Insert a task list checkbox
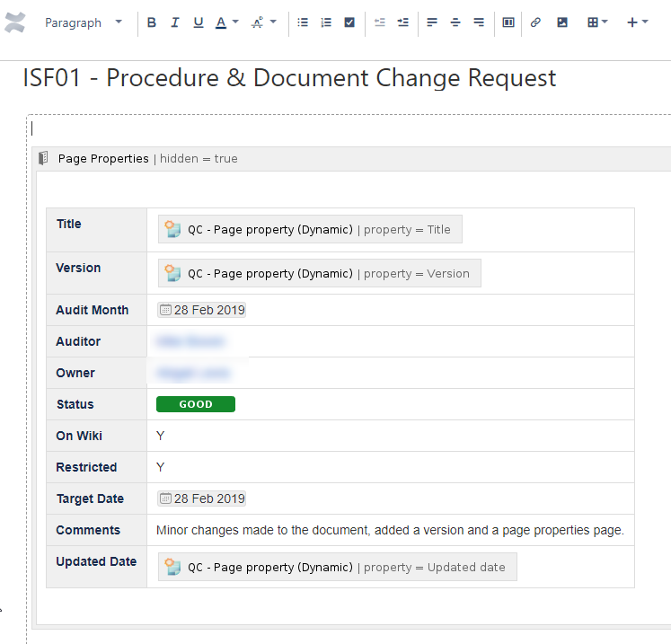 pos(349,22)
